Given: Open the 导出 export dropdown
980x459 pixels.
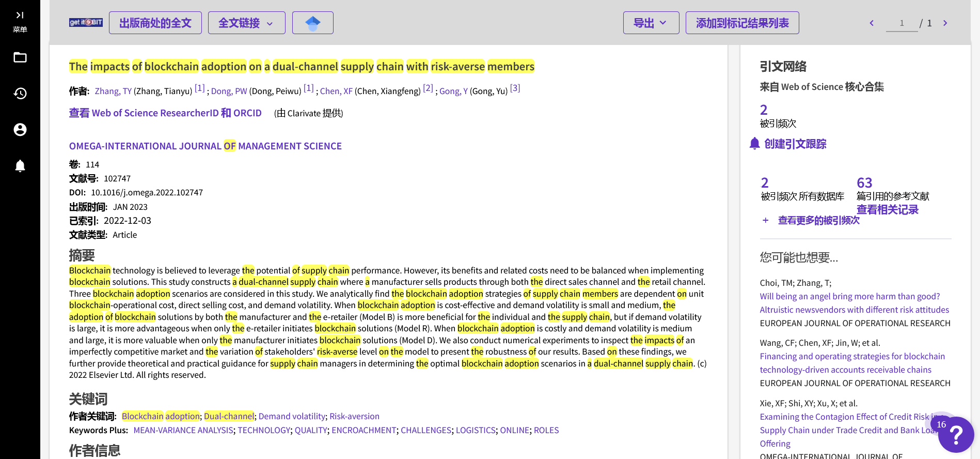Looking at the screenshot, I should (651, 23).
